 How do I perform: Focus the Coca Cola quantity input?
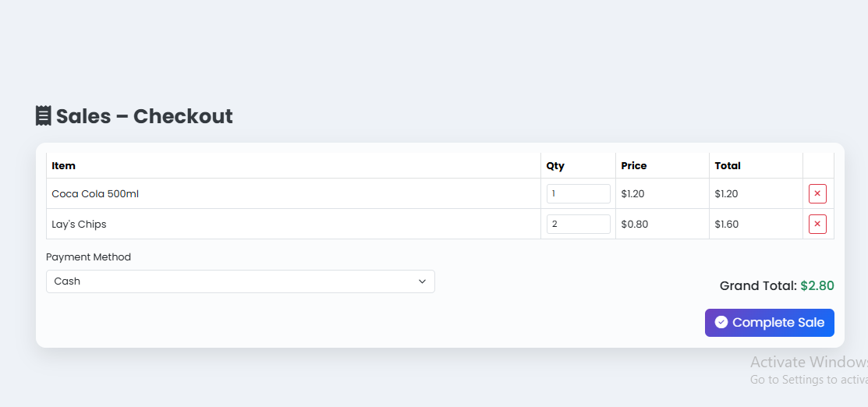(x=578, y=193)
